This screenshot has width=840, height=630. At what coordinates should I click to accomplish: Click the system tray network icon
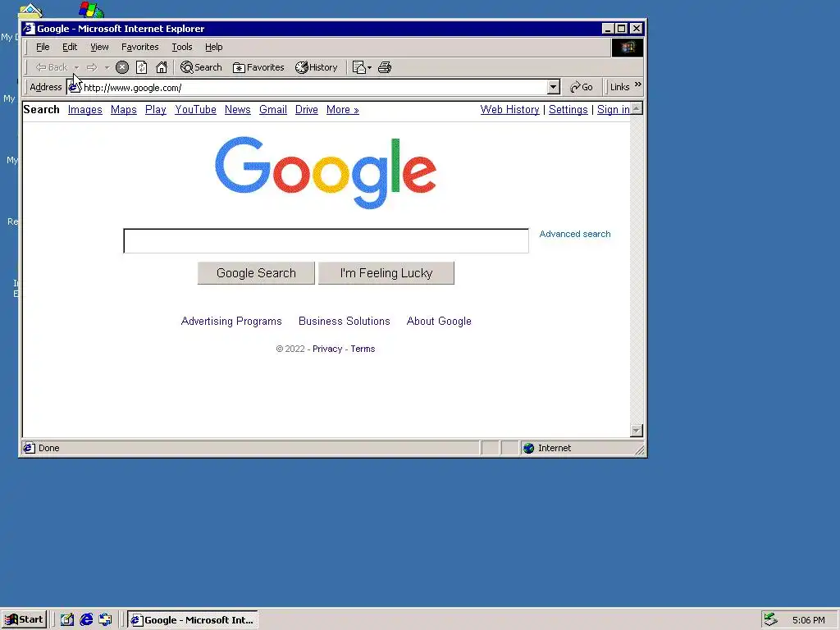770,620
